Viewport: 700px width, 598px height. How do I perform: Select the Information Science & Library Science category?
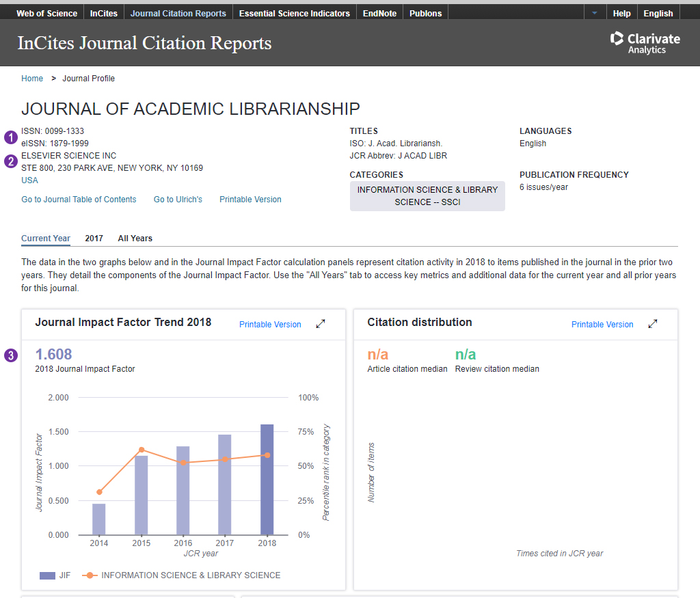427,196
